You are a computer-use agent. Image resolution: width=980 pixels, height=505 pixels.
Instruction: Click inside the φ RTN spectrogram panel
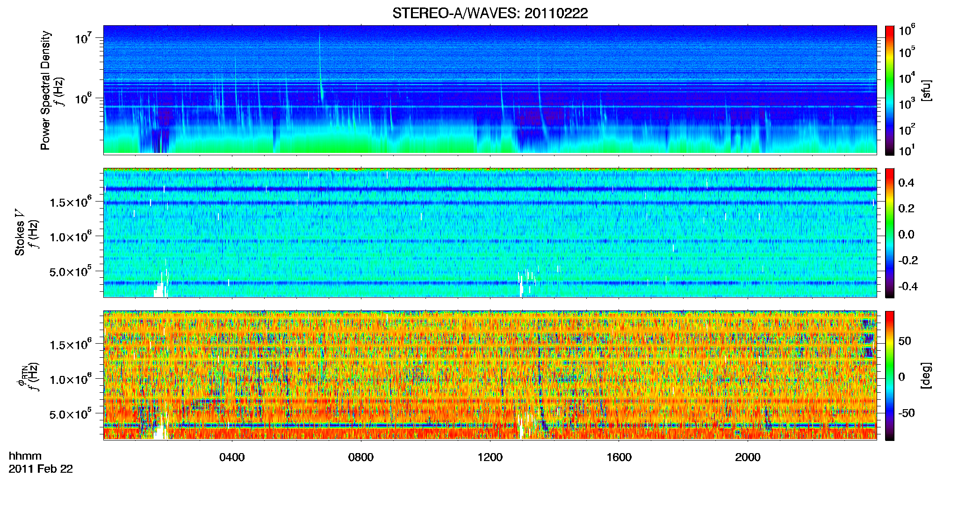490,375
